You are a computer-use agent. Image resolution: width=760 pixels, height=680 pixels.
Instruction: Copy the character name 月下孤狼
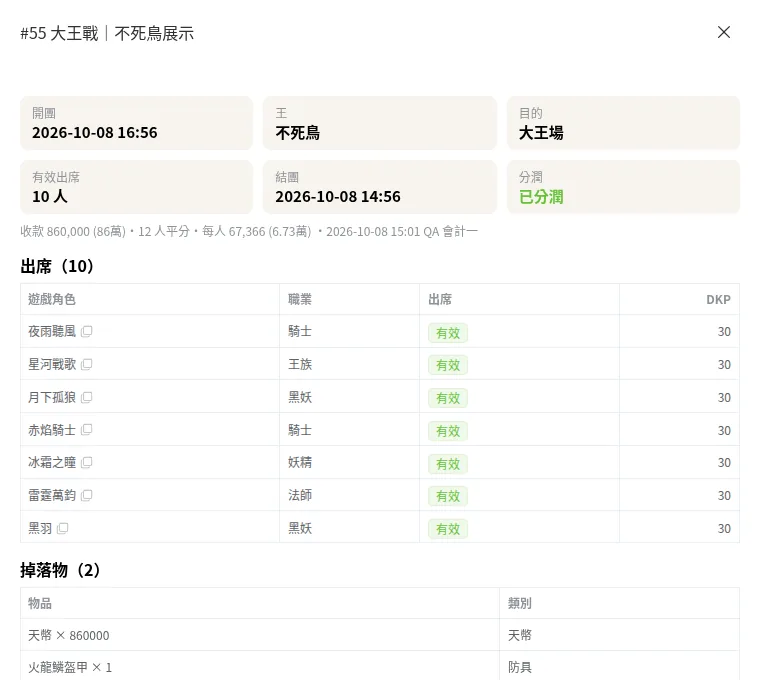click(87, 397)
